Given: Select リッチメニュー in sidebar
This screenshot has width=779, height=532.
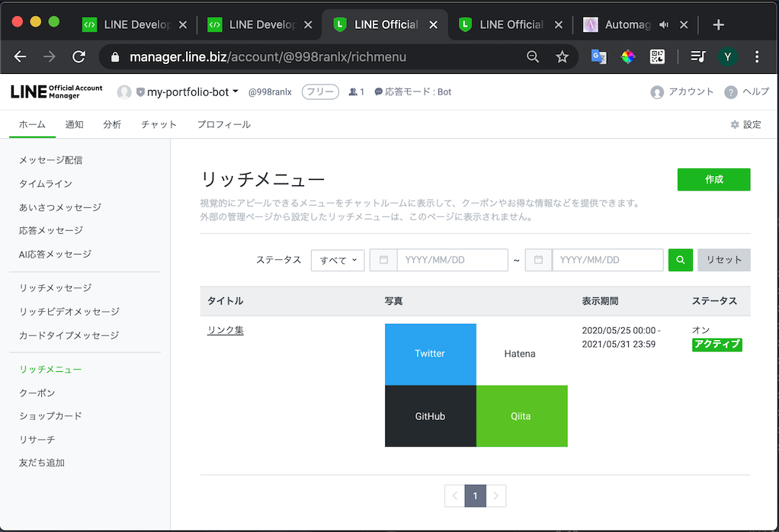Looking at the screenshot, I should point(50,370).
